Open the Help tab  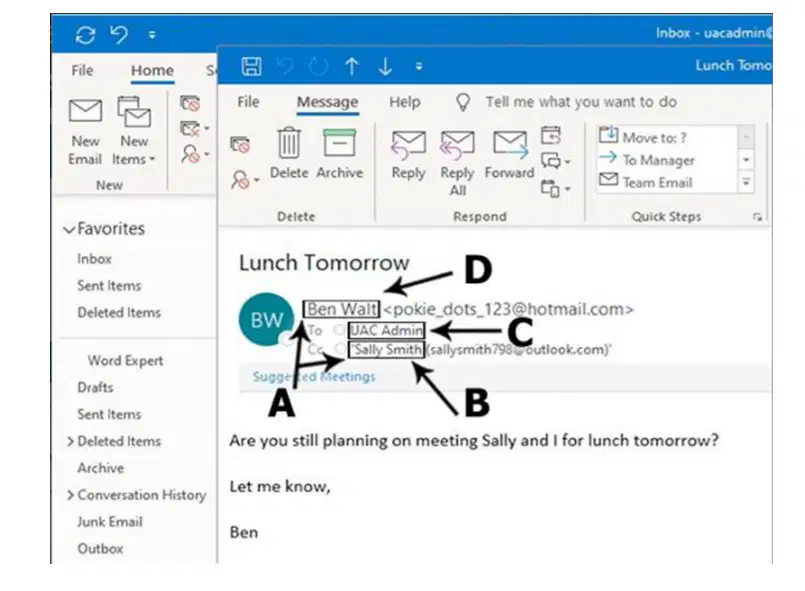tap(405, 102)
